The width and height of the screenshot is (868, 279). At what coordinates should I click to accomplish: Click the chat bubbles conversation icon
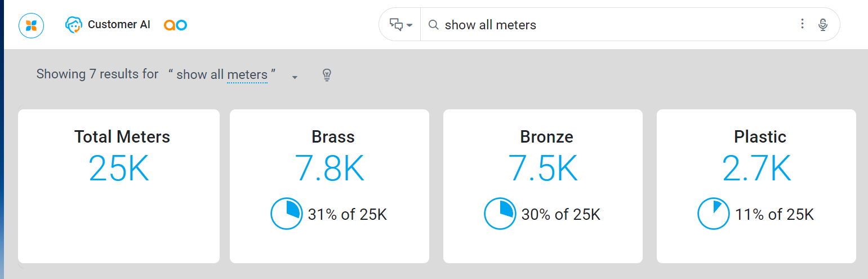click(x=397, y=25)
